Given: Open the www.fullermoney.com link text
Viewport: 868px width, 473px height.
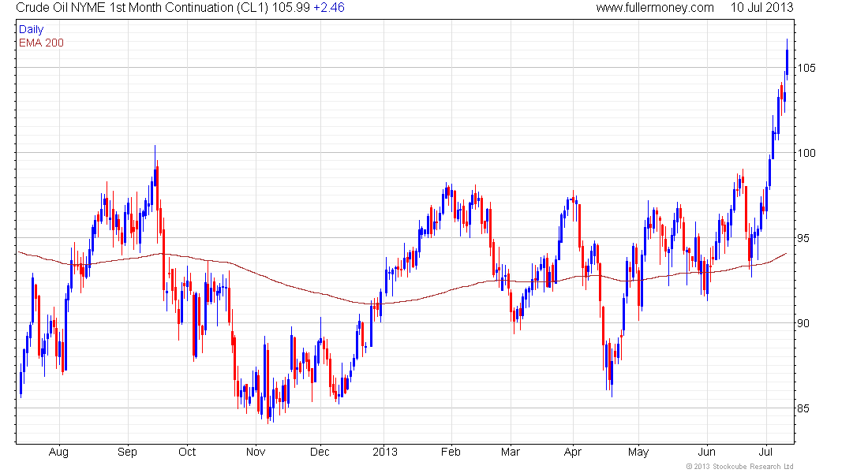Looking at the screenshot, I should point(655,8).
